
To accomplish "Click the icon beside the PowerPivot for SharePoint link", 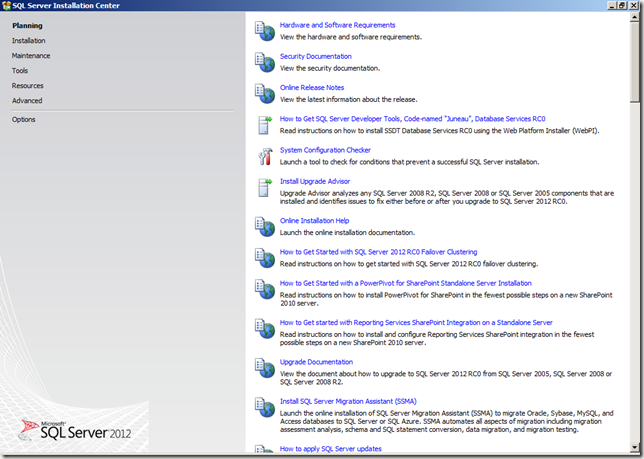I will pos(264,289).
